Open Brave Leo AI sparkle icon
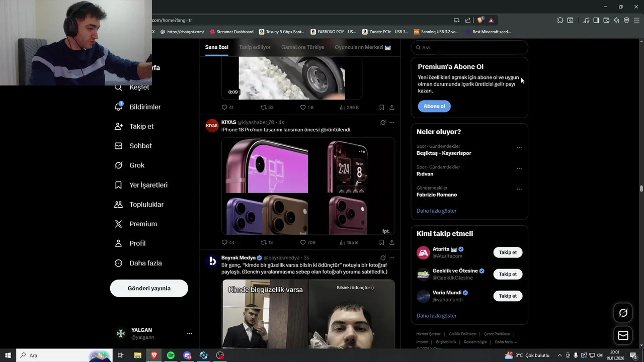The width and height of the screenshot is (644, 362). point(616,20)
